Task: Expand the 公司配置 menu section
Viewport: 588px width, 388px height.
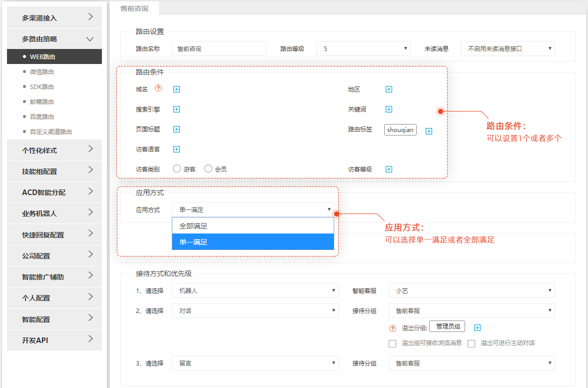Action: (x=54, y=255)
